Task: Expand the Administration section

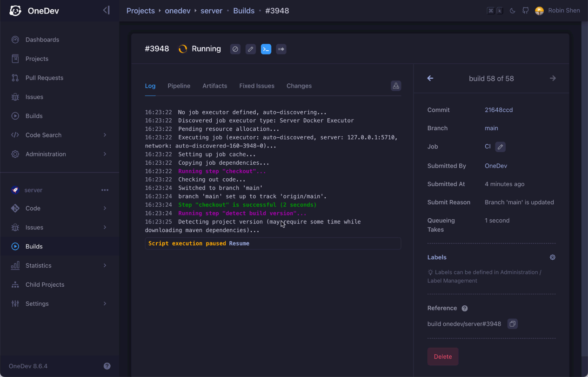Action: coord(45,154)
